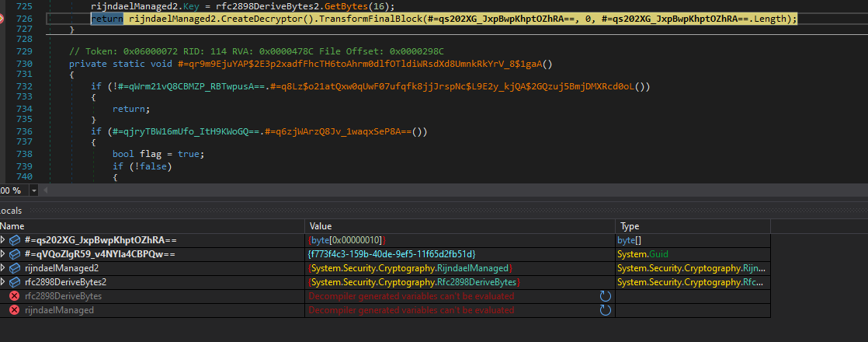Select the System.Security.Cryptography.Rfc2898DeriveBytes value
This screenshot has width=868, height=342.
click(x=413, y=282)
